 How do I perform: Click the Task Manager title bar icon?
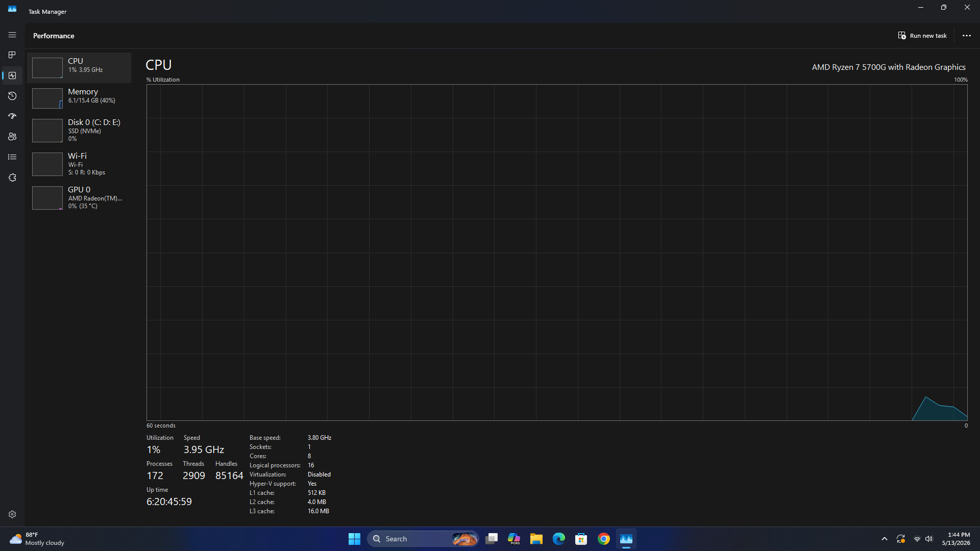[x=12, y=9]
